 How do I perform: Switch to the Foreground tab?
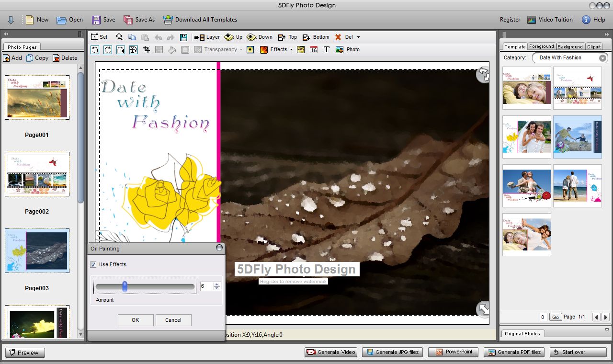(541, 46)
